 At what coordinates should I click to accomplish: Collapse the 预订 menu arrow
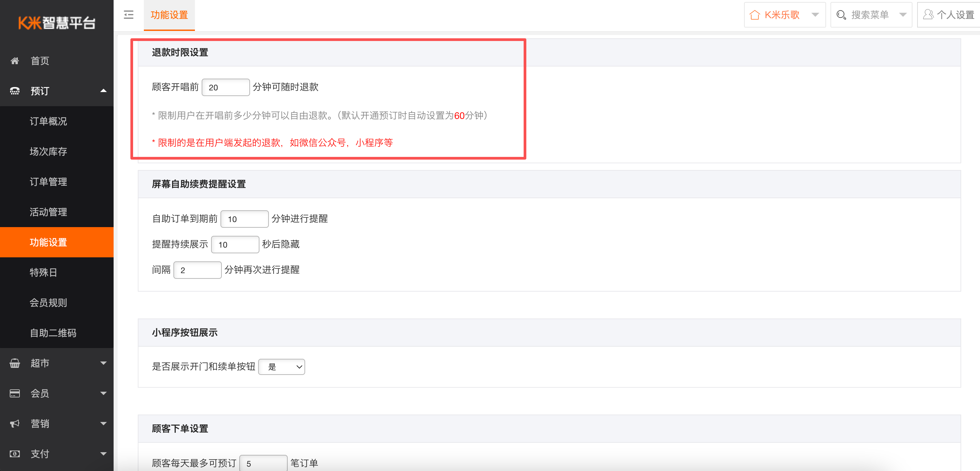click(103, 91)
